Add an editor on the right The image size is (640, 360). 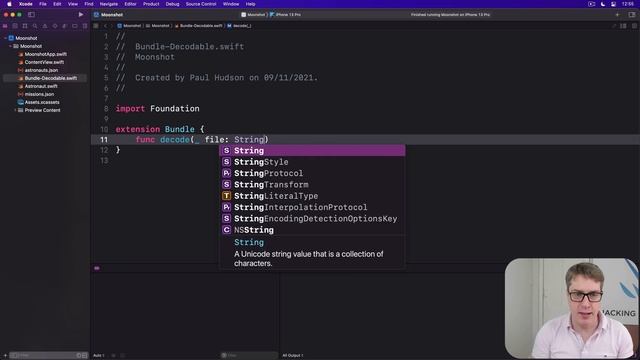click(x=634, y=26)
